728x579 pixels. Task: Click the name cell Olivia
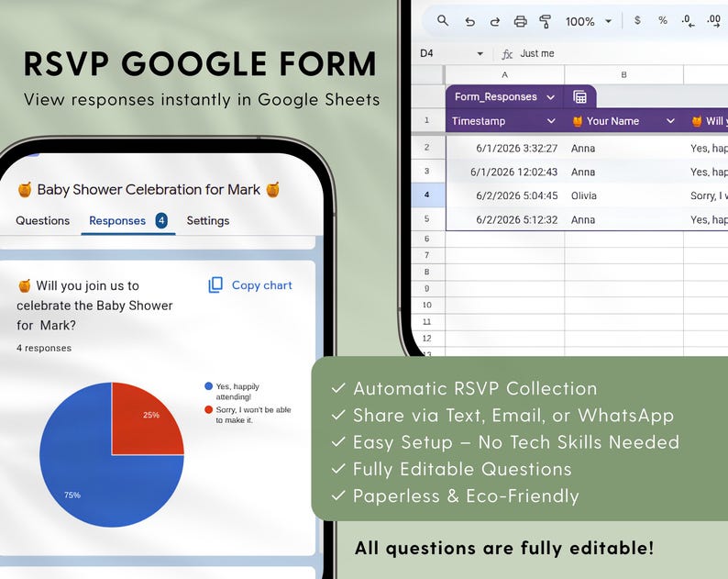click(624, 195)
